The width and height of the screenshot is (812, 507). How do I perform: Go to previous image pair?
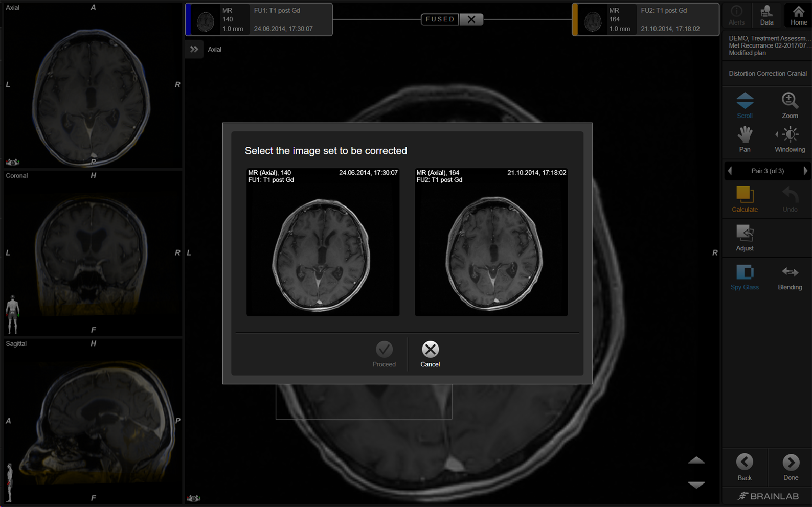[x=730, y=171]
